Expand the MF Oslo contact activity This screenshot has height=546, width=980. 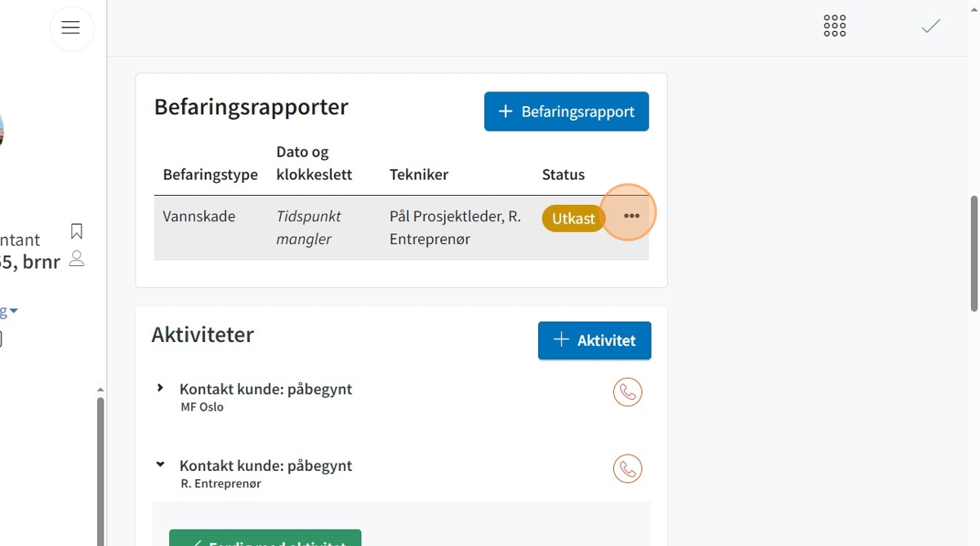pyautogui.click(x=160, y=388)
